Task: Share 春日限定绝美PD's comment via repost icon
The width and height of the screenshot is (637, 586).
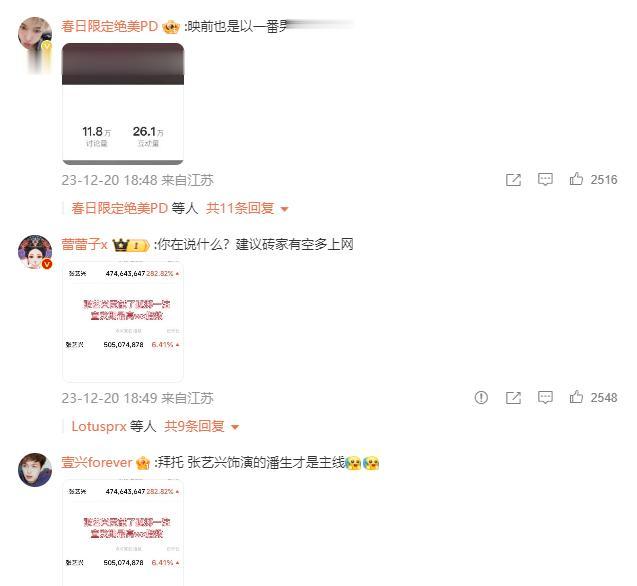Action: [513, 180]
